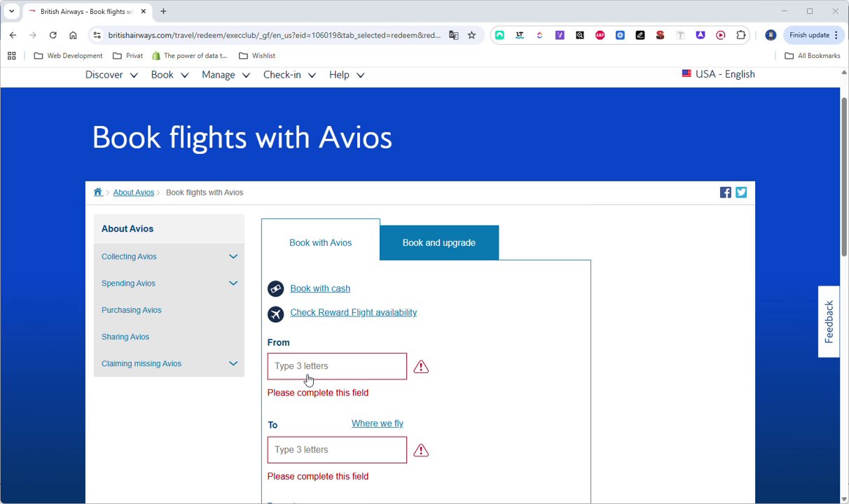This screenshot has height=504, width=849.
Task: Click the US flag icon in the header
Action: tap(686, 73)
